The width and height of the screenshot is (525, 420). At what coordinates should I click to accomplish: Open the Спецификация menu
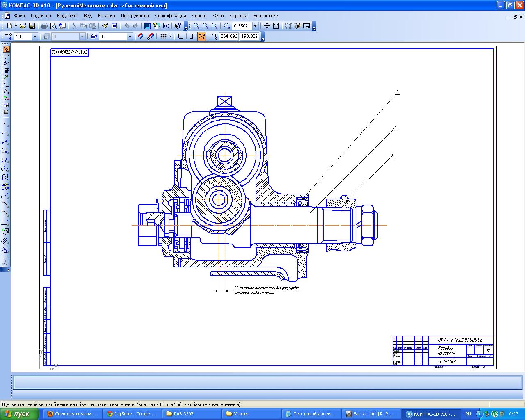pyautogui.click(x=170, y=16)
